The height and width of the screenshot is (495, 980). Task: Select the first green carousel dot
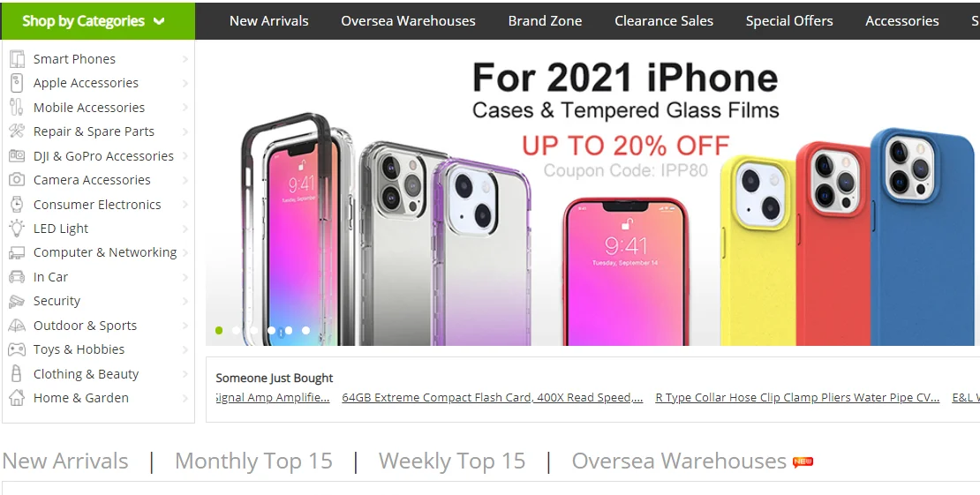[x=219, y=331]
